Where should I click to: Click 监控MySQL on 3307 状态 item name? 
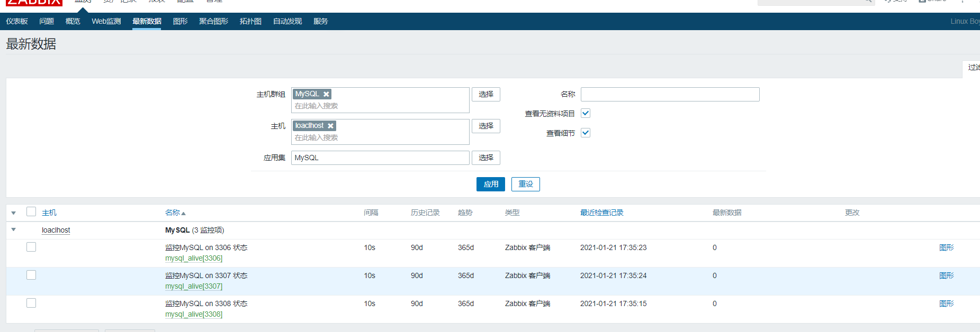pos(206,275)
